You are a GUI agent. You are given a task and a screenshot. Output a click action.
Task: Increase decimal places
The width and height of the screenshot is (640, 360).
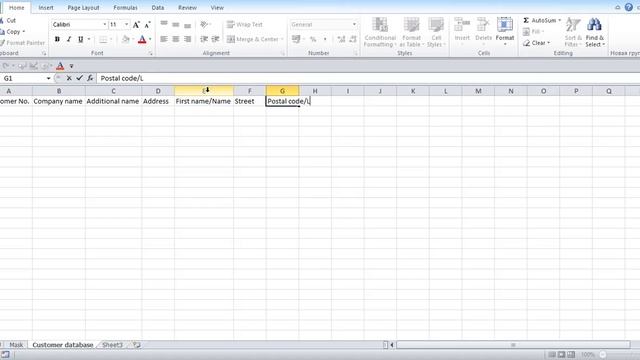click(x=341, y=39)
